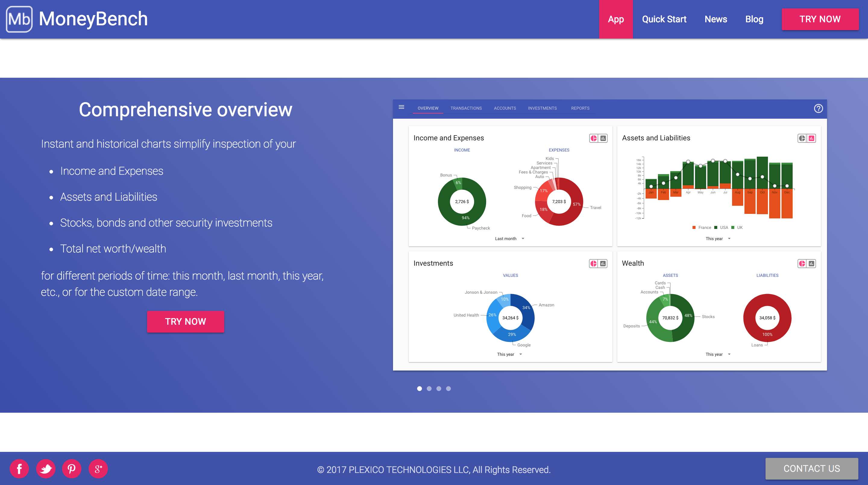This screenshot has height=485, width=868.
Task: Select the second carousel dot
Action: click(x=429, y=388)
